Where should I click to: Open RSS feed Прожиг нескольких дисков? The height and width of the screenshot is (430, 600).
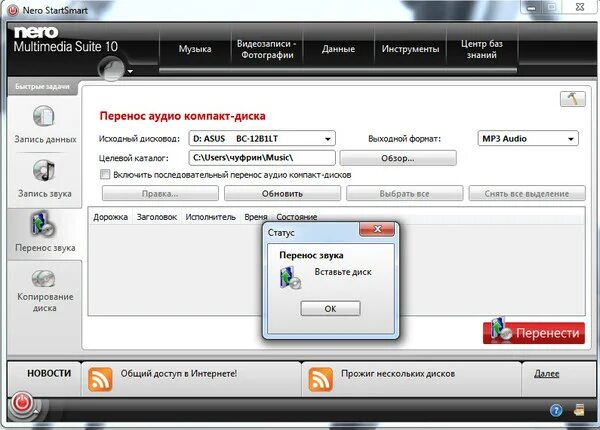coord(320,380)
